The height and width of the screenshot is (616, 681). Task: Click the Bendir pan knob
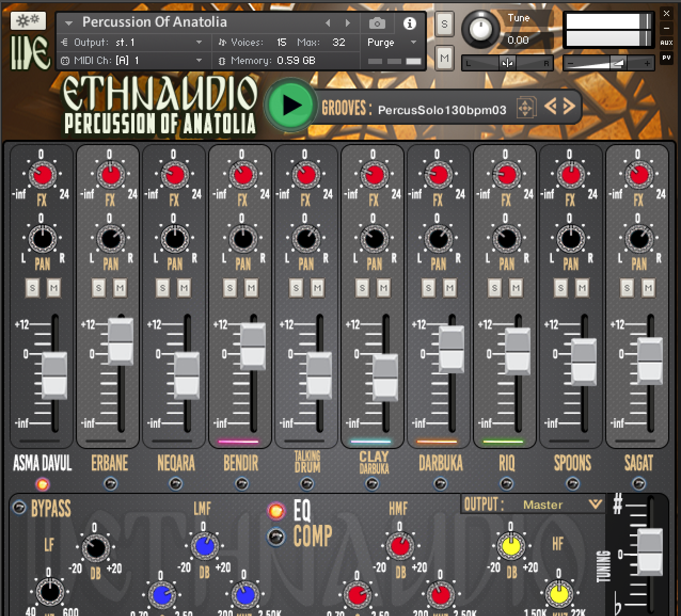pos(242,239)
